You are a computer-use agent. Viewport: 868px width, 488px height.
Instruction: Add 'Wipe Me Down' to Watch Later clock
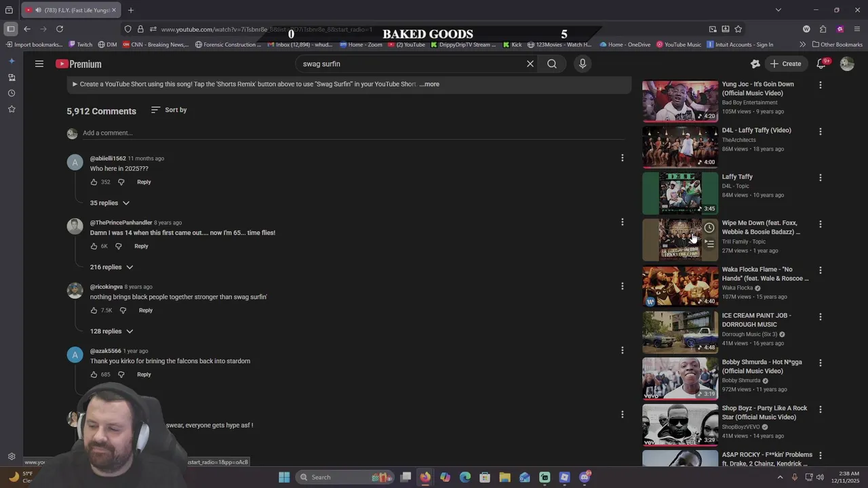point(709,228)
